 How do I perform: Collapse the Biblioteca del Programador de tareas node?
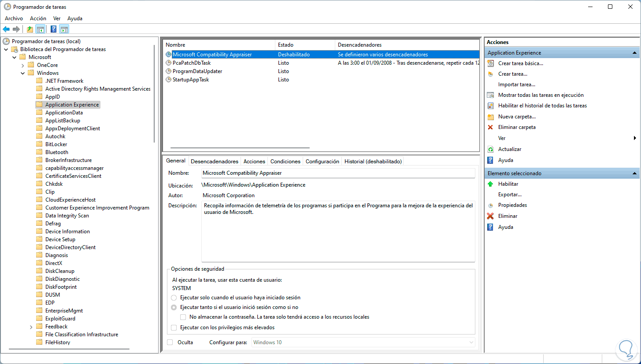pos(6,49)
